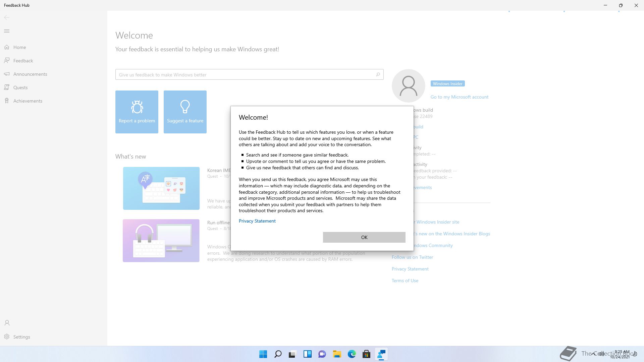The width and height of the screenshot is (644, 362).
Task: Close the Feedback Hub window
Action: tap(636, 5)
